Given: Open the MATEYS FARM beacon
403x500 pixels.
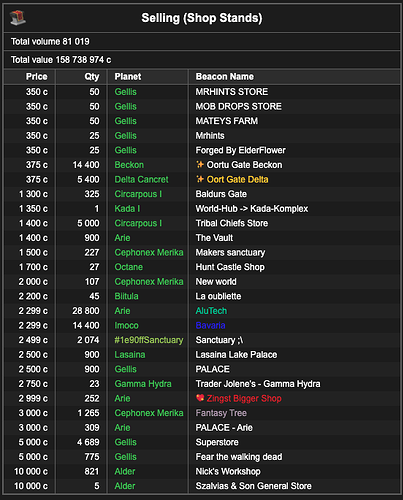Looking at the screenshot, I should 227,121.
